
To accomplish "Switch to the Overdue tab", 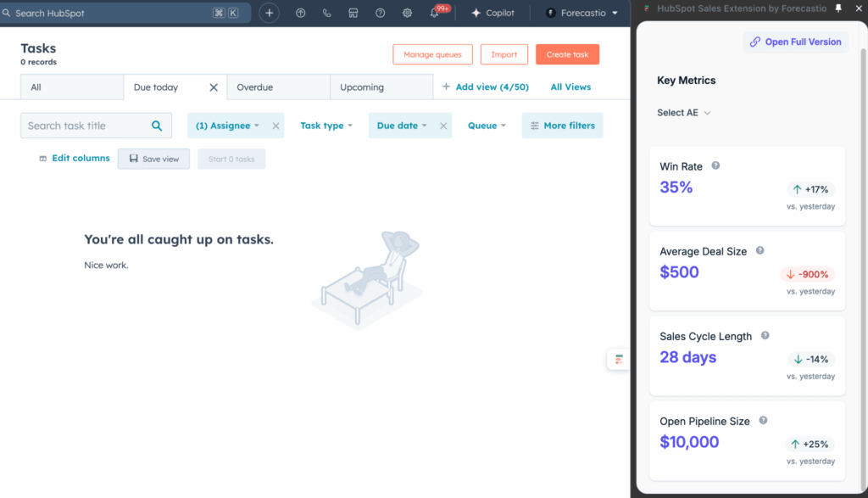I will pyautogui.click(x=278, y=87).
